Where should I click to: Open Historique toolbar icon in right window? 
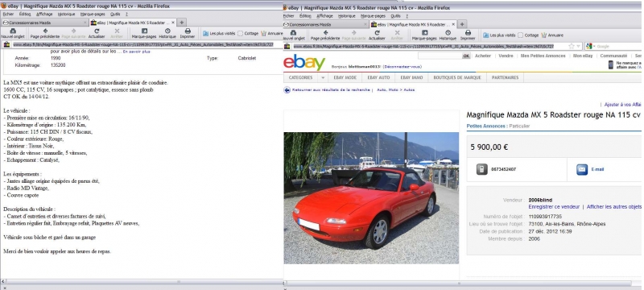[x=448, y=32]
